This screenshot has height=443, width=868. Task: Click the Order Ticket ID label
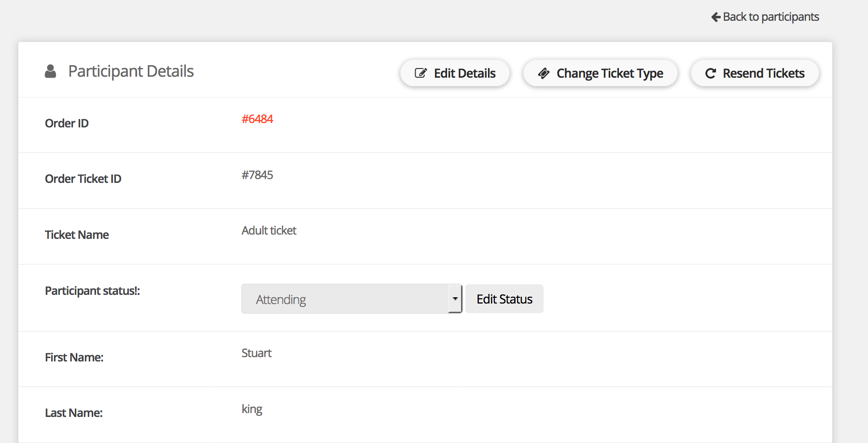pyautogui.click(x=83, y=179)
